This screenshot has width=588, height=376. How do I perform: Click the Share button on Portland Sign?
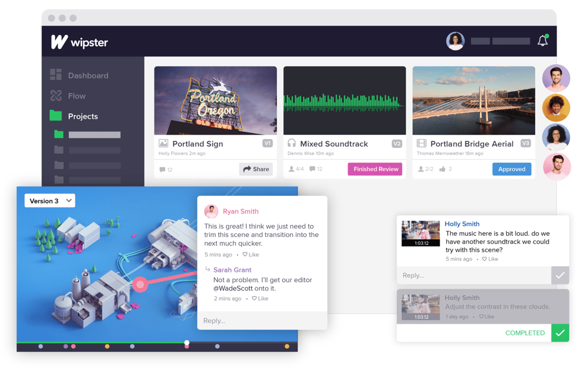[256, 169]
